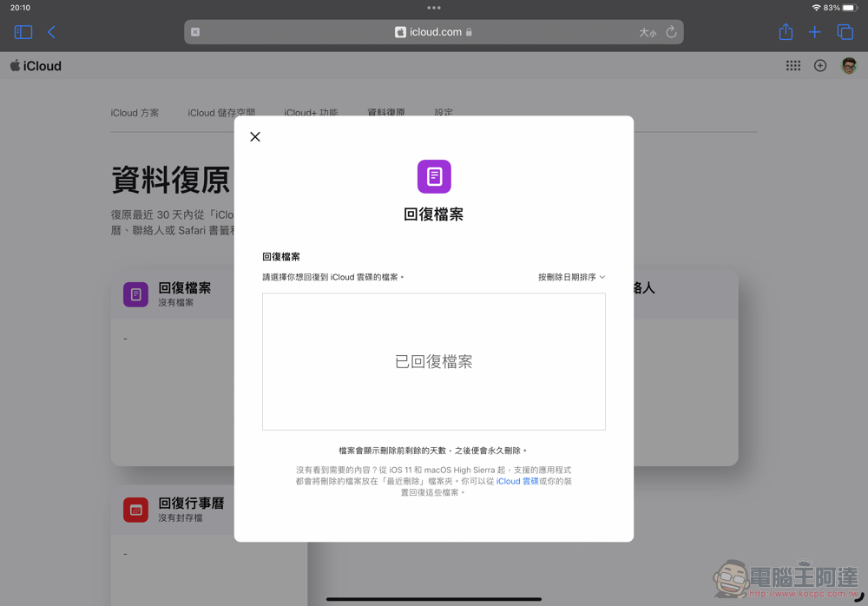Open the multitasking three-dot menu
This screenshot has width=868, height=606.
[434, 8]
